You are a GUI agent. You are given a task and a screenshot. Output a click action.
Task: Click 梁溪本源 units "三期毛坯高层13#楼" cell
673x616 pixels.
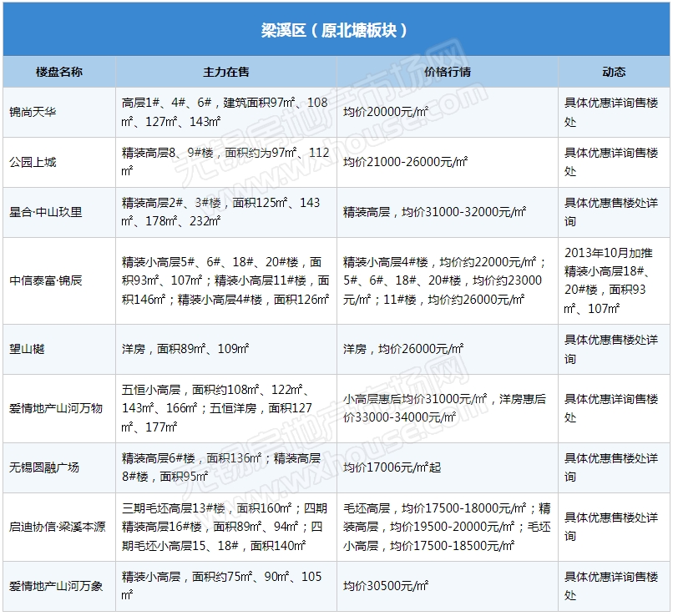(x=225, y=527)
